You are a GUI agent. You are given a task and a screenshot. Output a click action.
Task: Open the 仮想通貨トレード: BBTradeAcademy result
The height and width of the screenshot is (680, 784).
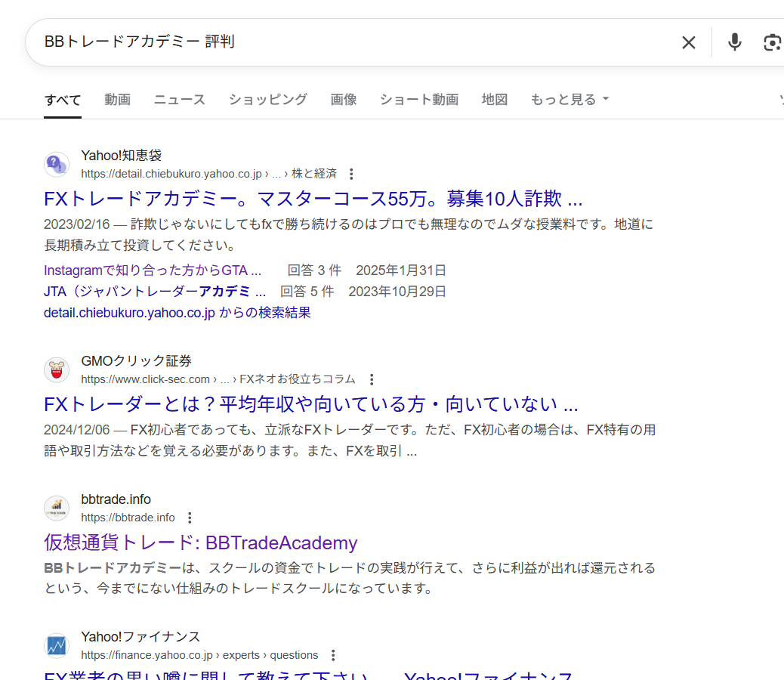click(x=200, y=542)
